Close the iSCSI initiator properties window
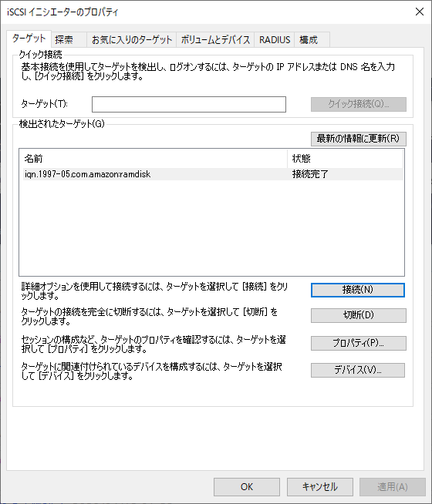 (420, 12)
